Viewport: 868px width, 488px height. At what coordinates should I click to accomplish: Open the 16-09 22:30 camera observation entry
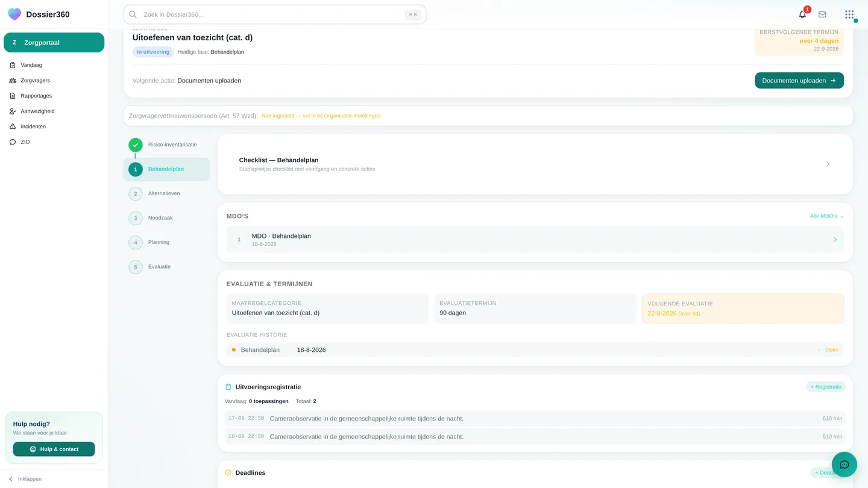(535, 436)
